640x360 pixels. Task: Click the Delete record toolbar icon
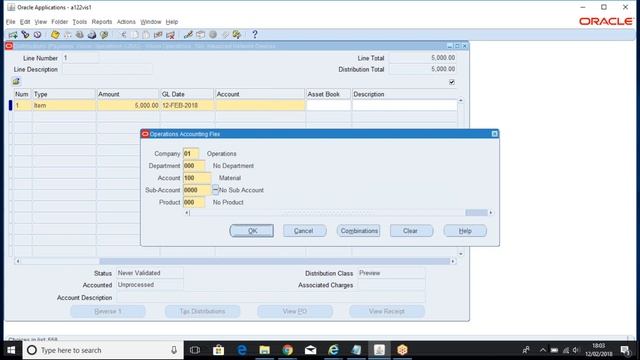pyautogui.click(x=170, y=35)
